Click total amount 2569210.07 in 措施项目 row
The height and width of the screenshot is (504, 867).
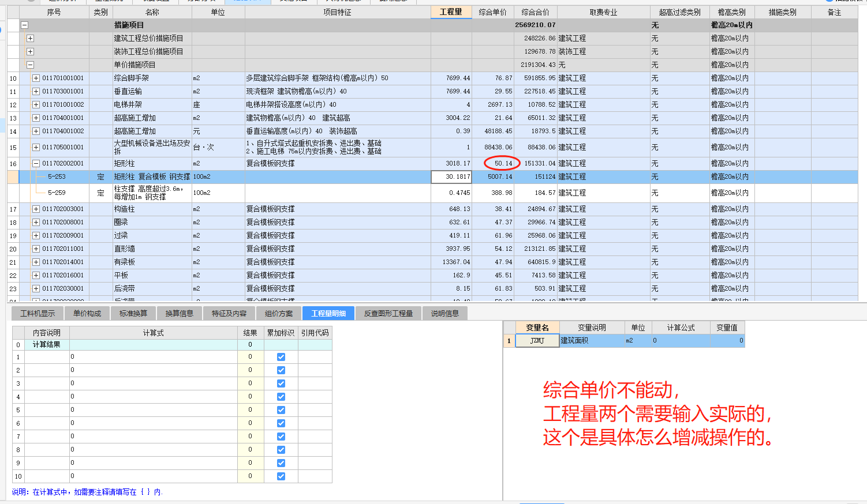coord(535,25)
